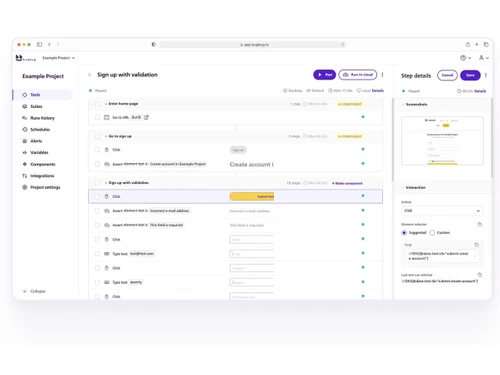Click Save in Step details

(x=470, y=75)
